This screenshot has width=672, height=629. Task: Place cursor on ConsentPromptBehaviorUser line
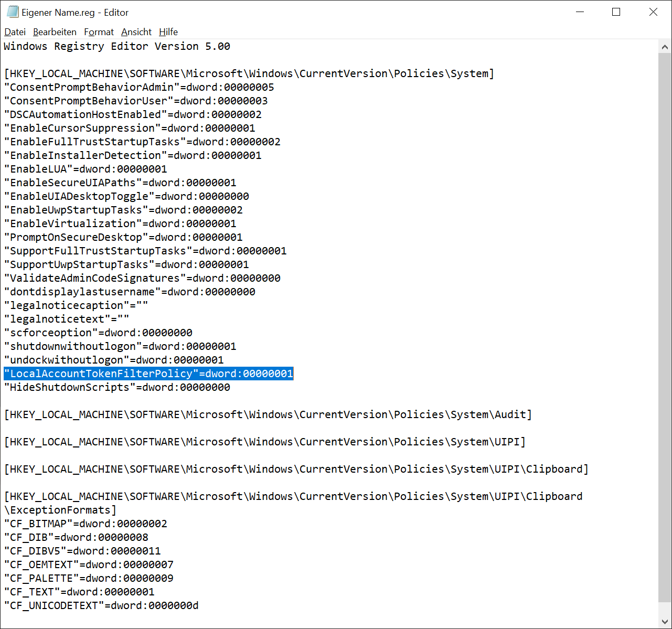[x=136, y=101]
